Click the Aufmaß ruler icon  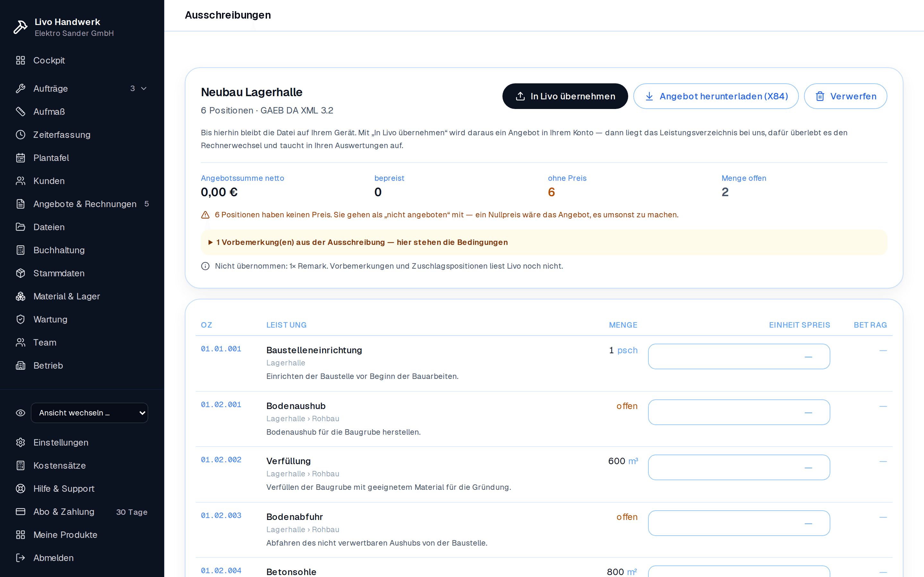click(21, 112)
